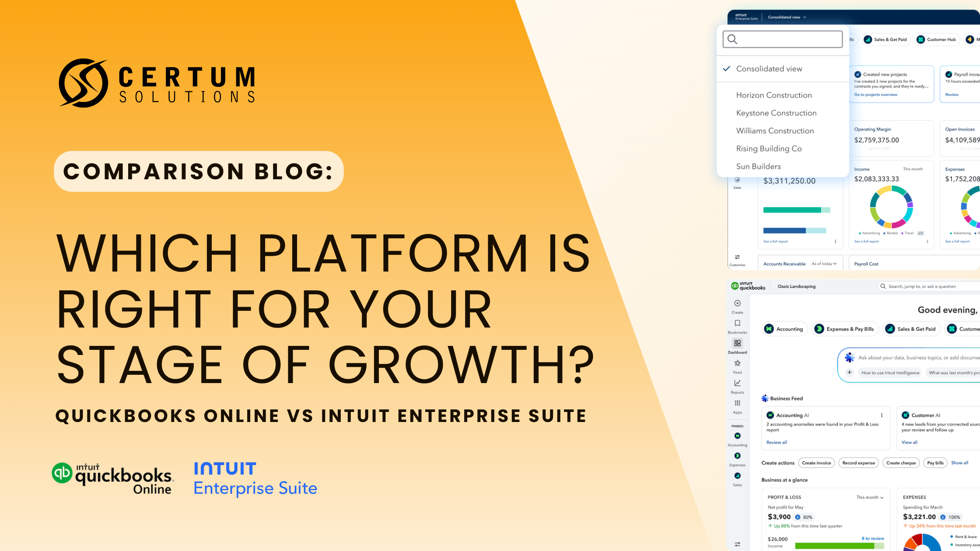Open the As of today dropdown
This screenshot has width=980, height=551.
[824, 264]
